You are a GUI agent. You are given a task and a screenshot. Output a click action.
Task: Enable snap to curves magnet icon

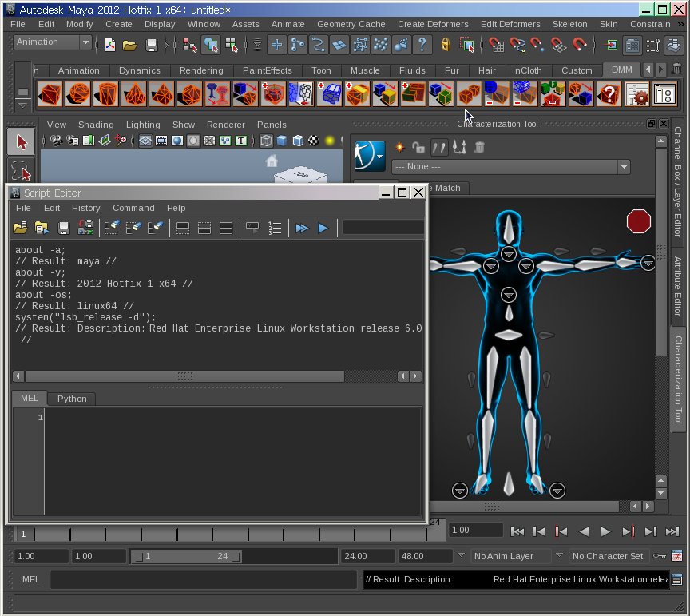click(x=517, y=45)
